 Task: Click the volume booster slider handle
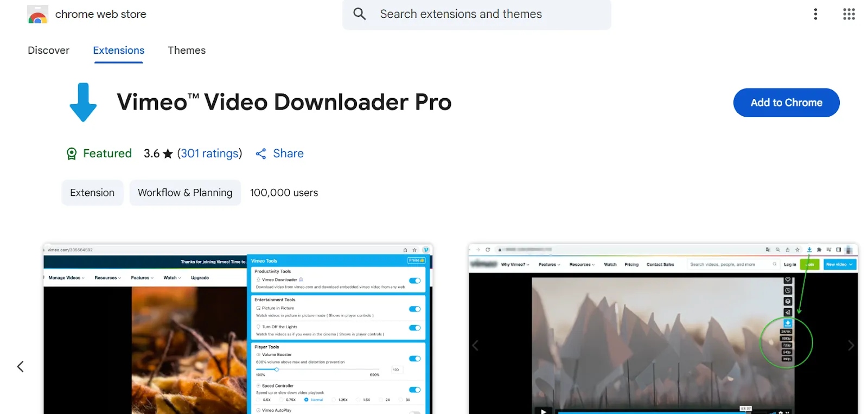point(277,370)
